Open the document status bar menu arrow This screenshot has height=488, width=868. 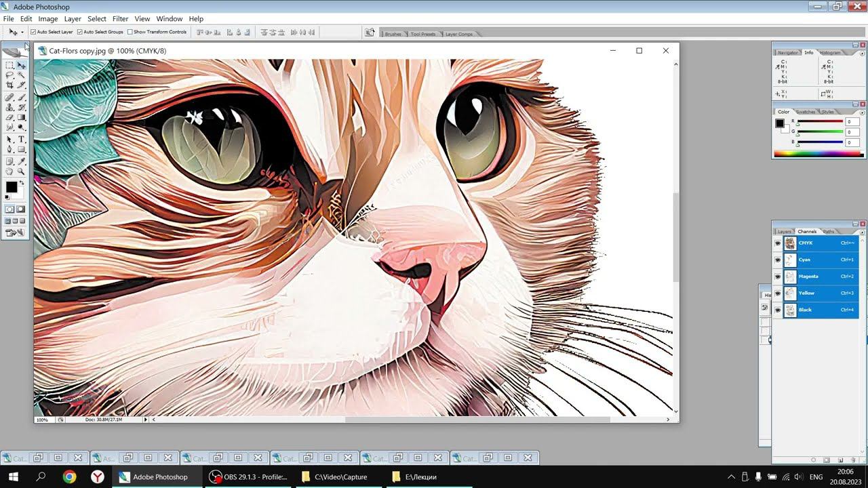pyautogui.click(x=145, y=420)
